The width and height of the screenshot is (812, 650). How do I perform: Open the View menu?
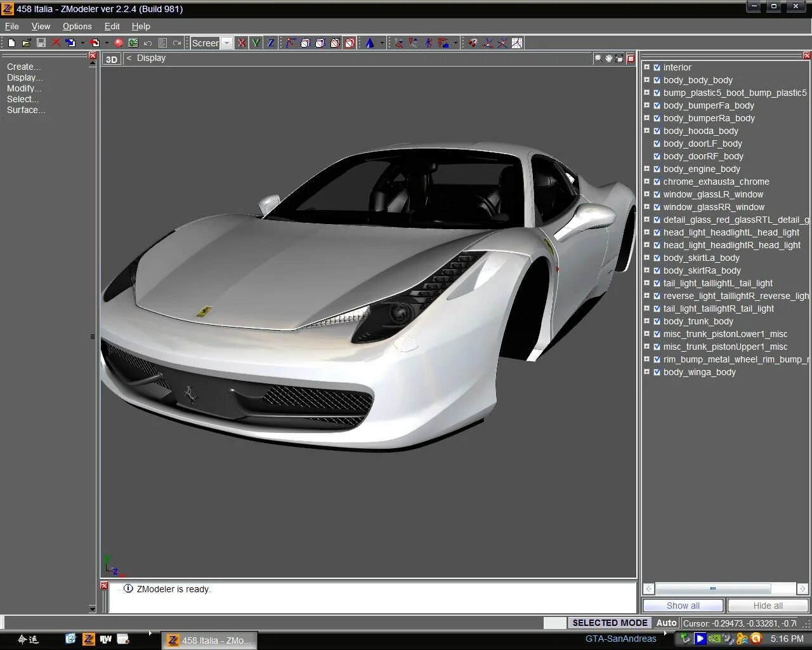click(x=41, y=26)
